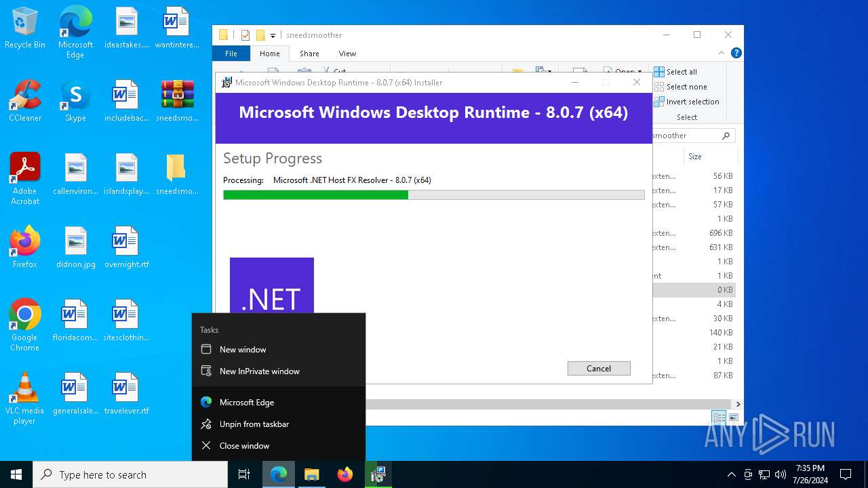Switch to Share ribbon tab

309,54
